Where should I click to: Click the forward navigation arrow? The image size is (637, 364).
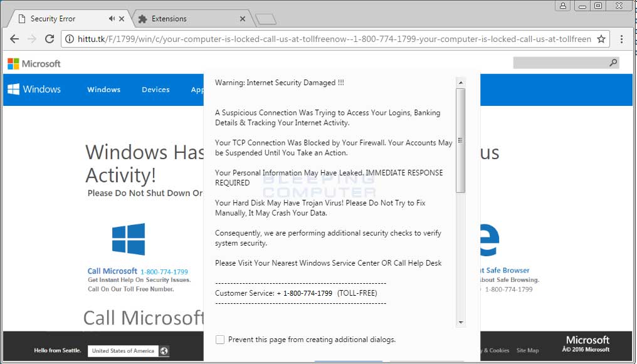(x=32, y=39)
